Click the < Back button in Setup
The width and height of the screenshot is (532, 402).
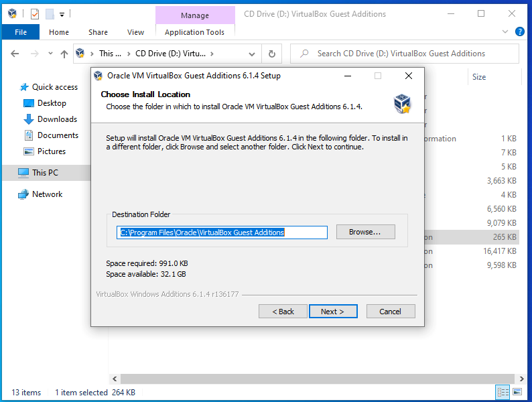pos(283,312)
